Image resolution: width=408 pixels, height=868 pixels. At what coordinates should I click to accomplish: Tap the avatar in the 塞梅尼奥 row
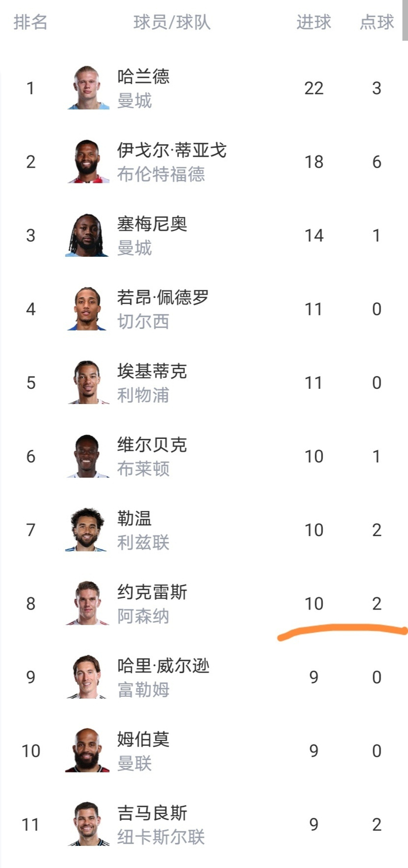pyautogui.click(x=87, y=235)
